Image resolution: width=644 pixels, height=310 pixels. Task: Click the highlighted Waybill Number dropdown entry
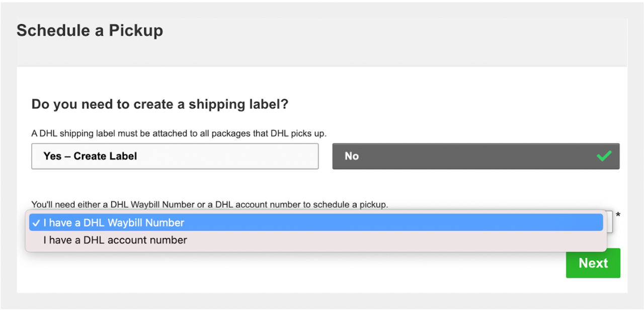pyautogui.click(x=317, y=222)
